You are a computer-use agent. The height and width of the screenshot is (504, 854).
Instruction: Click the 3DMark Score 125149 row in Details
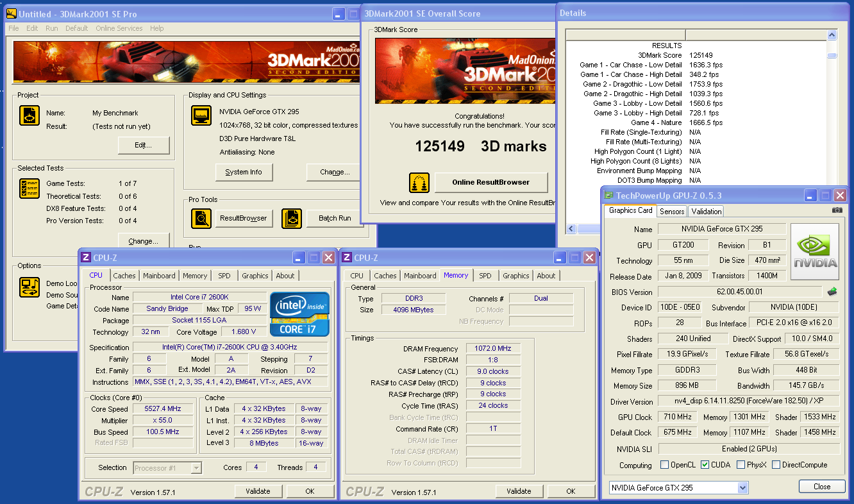696,55
